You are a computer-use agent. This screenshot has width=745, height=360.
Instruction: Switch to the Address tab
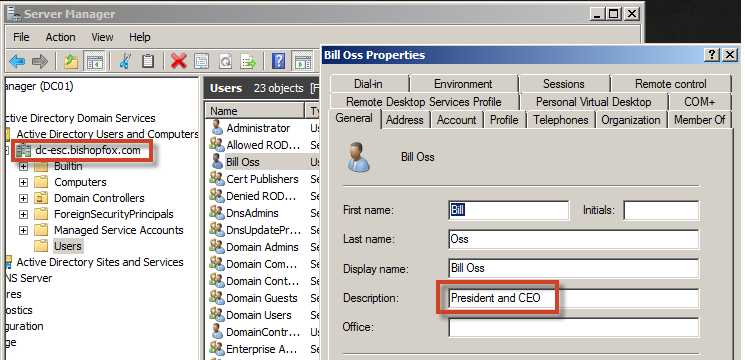coord(405,120)
